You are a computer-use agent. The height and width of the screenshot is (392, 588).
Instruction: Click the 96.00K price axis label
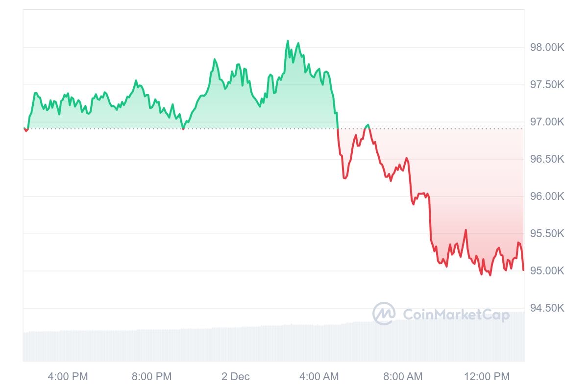point(547,196)
